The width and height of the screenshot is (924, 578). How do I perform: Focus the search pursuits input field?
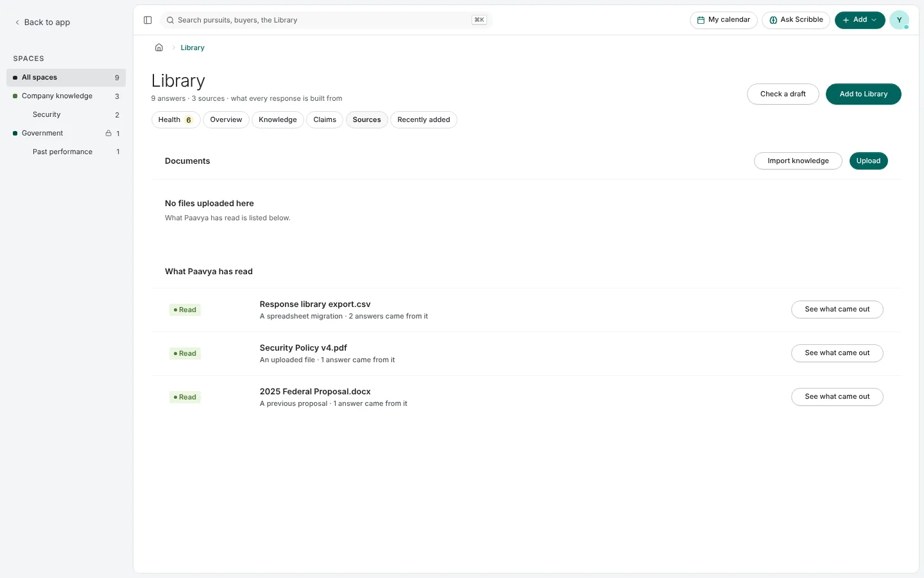(326, 20)
